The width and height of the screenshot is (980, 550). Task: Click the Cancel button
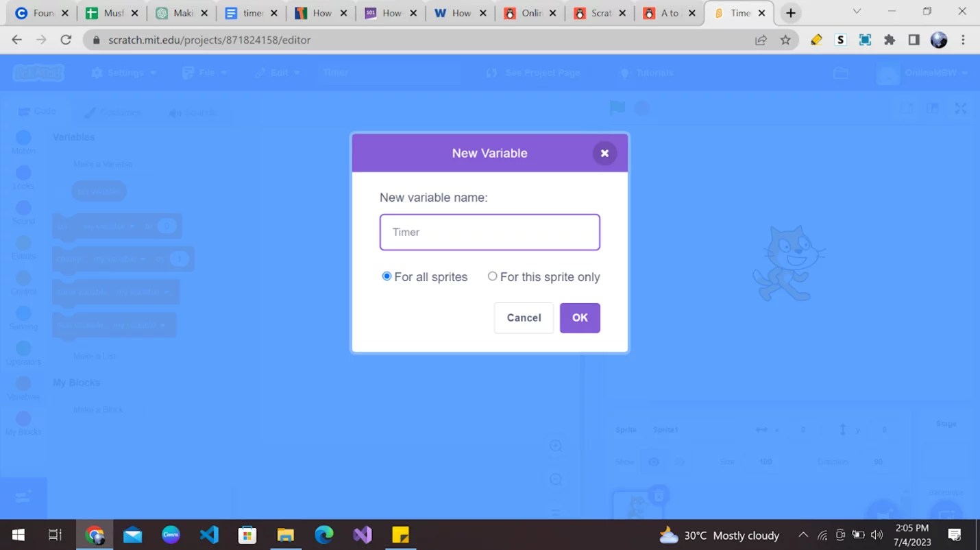pyautogui.click(x=523, y=318)
